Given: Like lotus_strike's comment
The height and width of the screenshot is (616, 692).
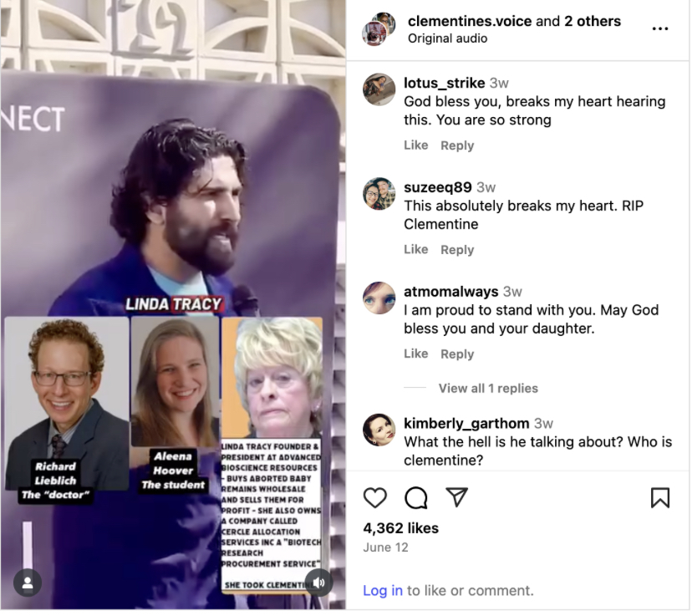Looking at the screenshot, I should [415, 145].
